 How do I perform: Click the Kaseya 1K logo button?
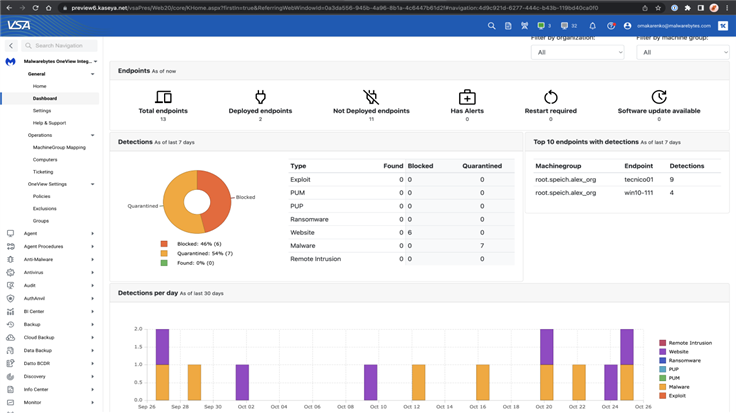coord(723,26)
